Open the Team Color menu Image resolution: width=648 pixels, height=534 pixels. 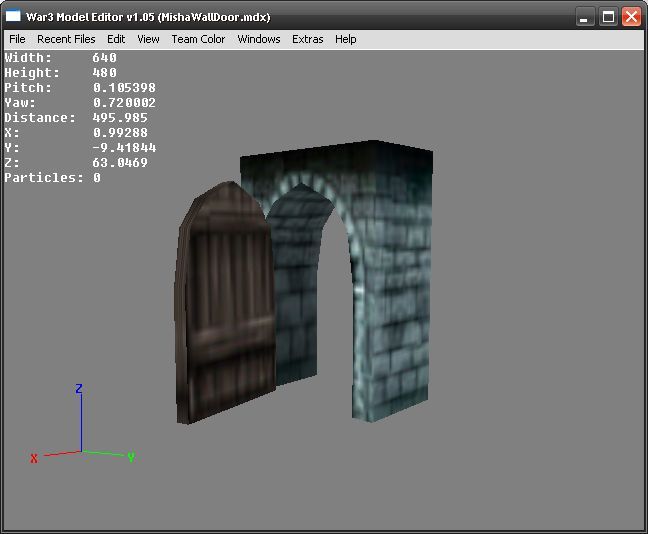(198, 39)
